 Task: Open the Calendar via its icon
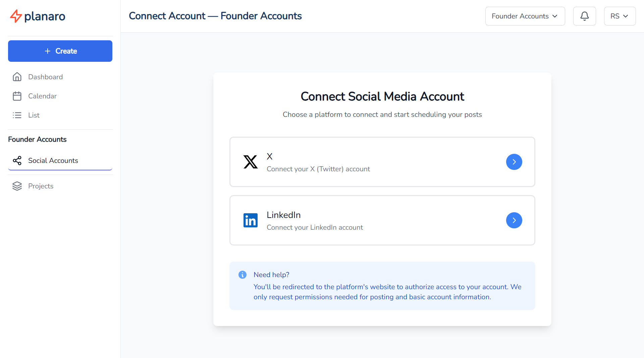click(17, 96)
